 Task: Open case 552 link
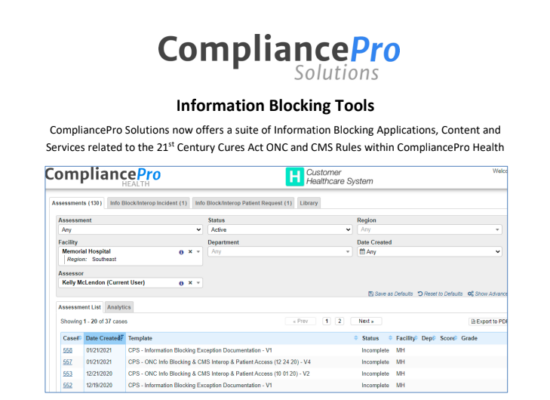[x=67, y=385]
